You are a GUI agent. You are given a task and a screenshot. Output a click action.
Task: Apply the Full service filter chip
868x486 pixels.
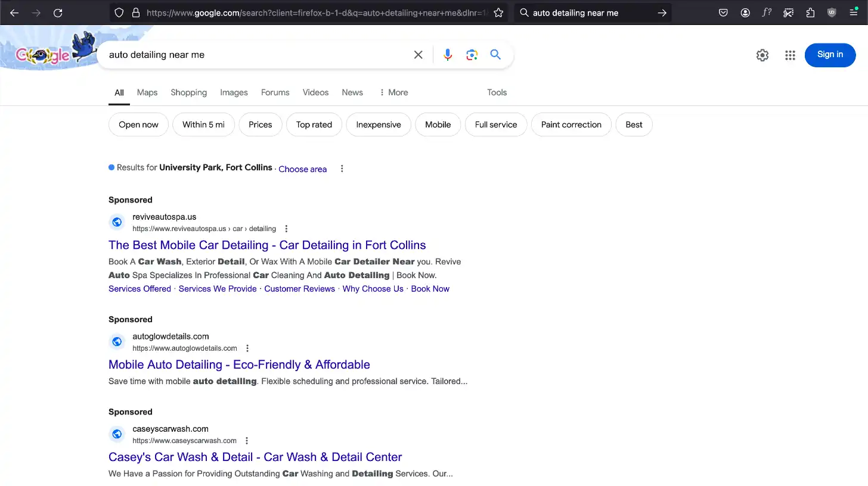click(x=496, y=124)
